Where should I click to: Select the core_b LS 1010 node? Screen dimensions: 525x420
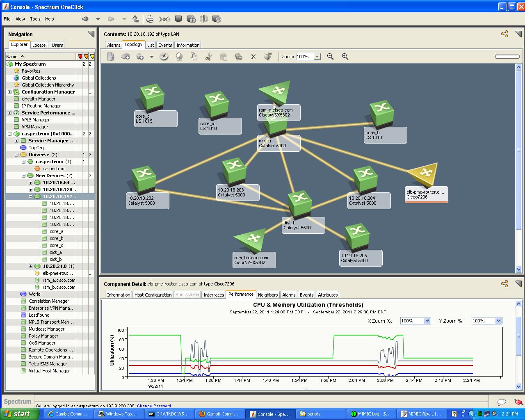coord(382,114)
